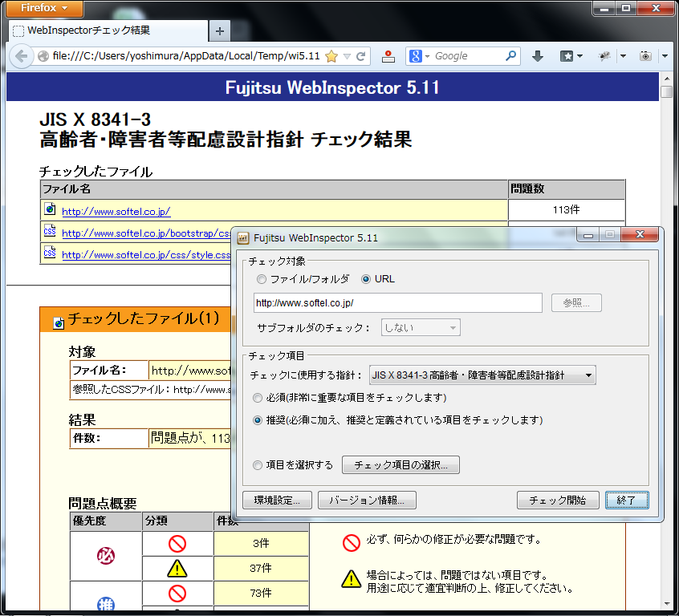Screen dimensions: 679x616
Task: Click the red stamp toolbar icon
Action: point(388,56)
